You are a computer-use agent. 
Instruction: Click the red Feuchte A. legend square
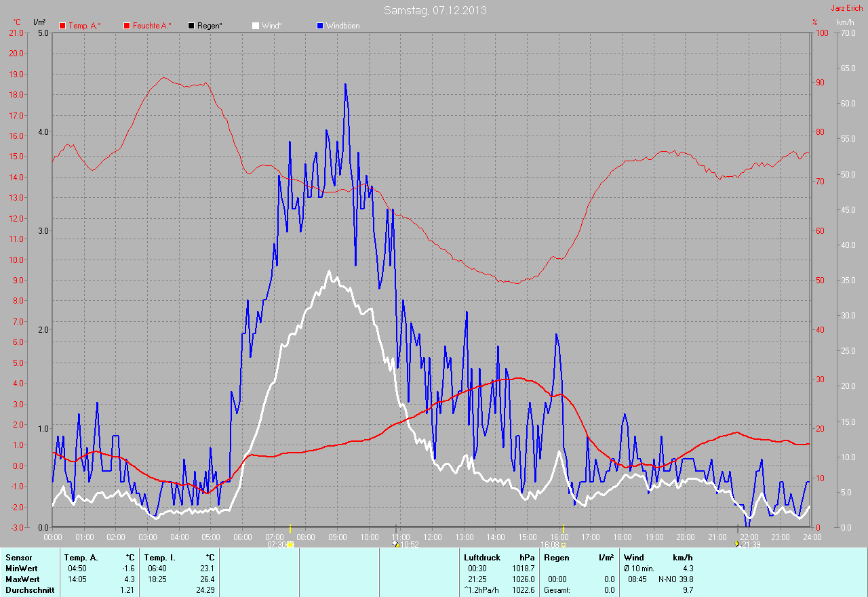(127, 26)
